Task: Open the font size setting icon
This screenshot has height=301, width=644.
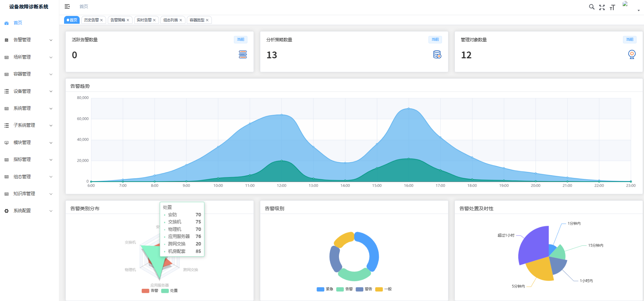Action: [612, 7]
